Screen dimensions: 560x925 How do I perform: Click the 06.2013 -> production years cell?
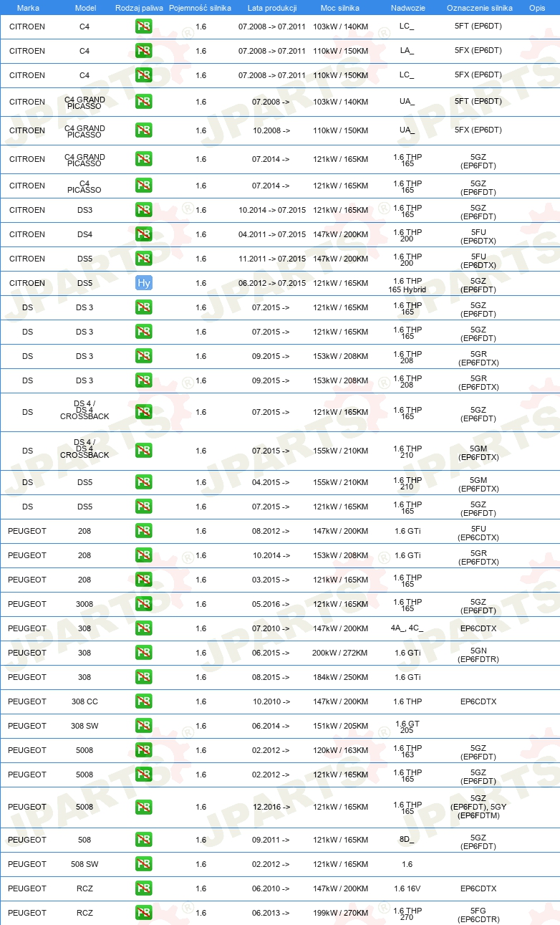click(x=271, y=913)
